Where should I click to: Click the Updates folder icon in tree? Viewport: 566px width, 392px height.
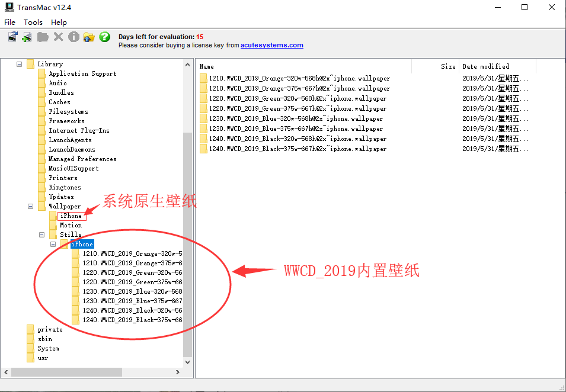coord(42,197)
